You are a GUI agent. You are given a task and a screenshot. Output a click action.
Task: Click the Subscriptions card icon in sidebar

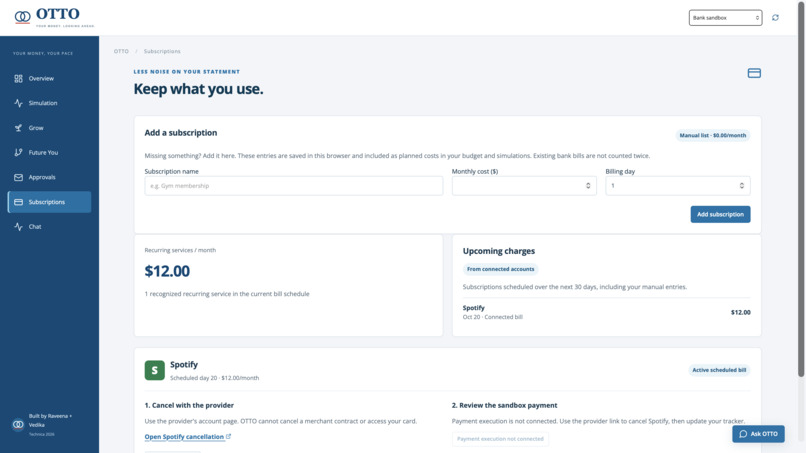pyautogui.click(x=19, y=202)
